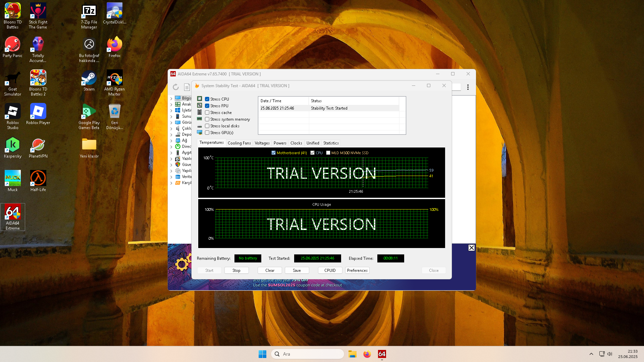The height and width of the screenshot is (362, 644).
Task: Expand the Çoklu ortam tree node
Action: 171,129
